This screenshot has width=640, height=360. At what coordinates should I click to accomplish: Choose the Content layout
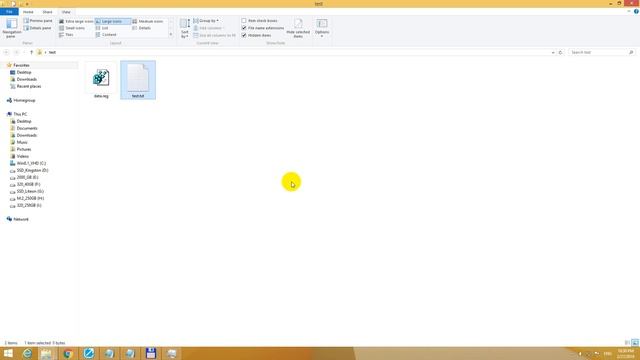click(x=106, y=35)
